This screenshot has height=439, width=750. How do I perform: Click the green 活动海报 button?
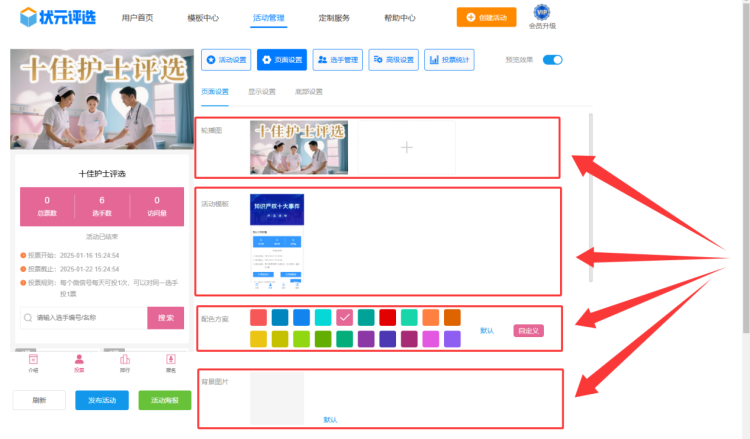[164, 400]
